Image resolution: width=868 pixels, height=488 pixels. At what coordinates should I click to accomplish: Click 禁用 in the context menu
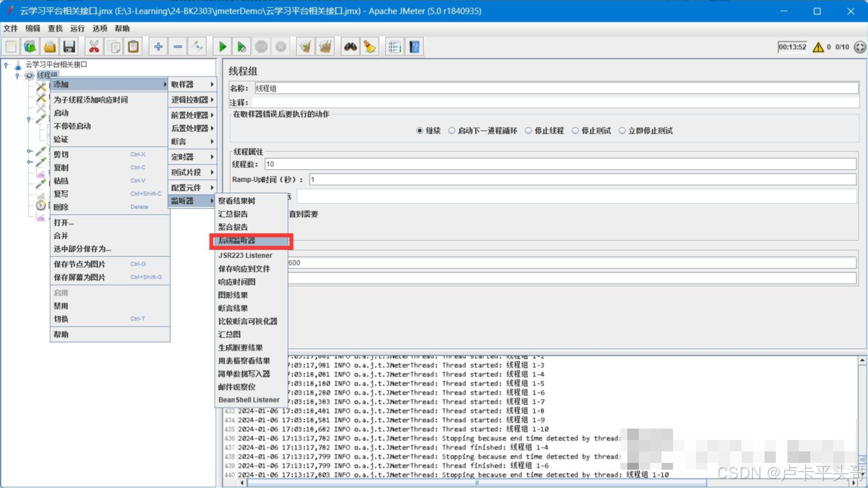coord(110,306)
